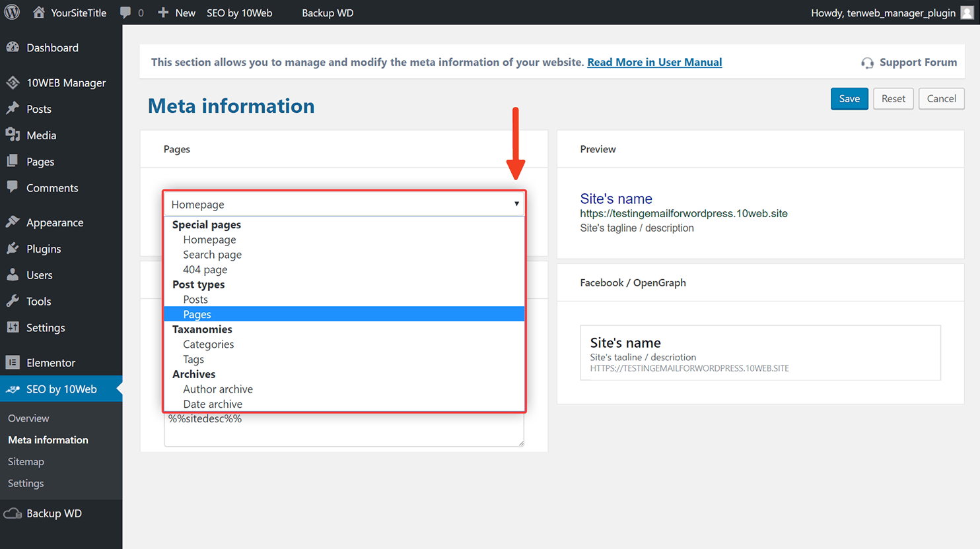Click the user avatar in admin bar

pos(967,13)
